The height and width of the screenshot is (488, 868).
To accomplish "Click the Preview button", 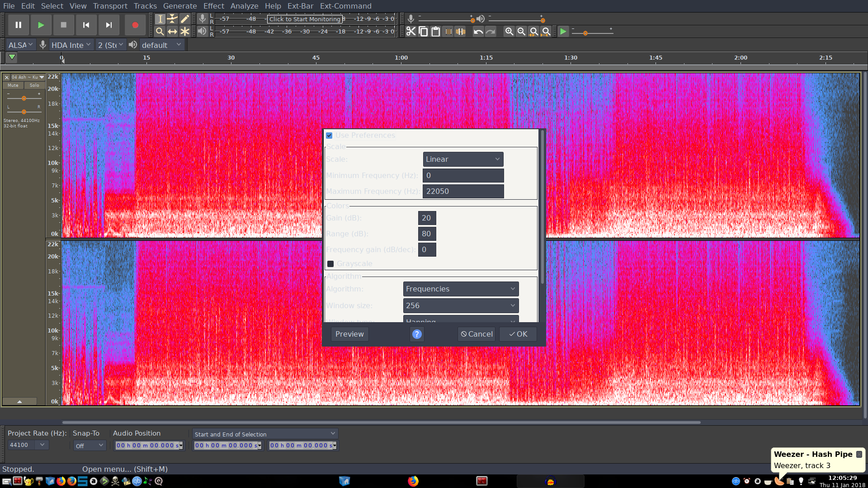I will (349, 334).
